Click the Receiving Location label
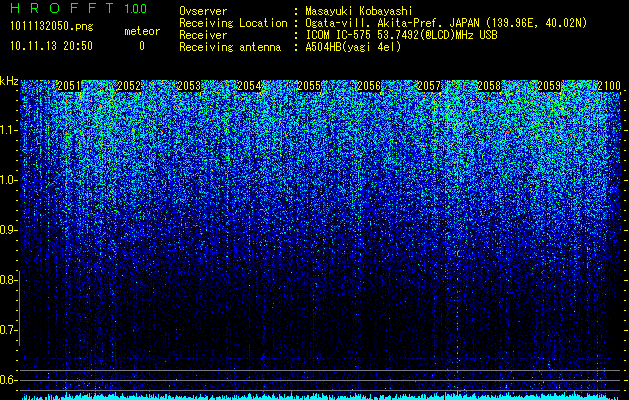The height and width of the screenshot is (400, 629). (x=233, y=23)
